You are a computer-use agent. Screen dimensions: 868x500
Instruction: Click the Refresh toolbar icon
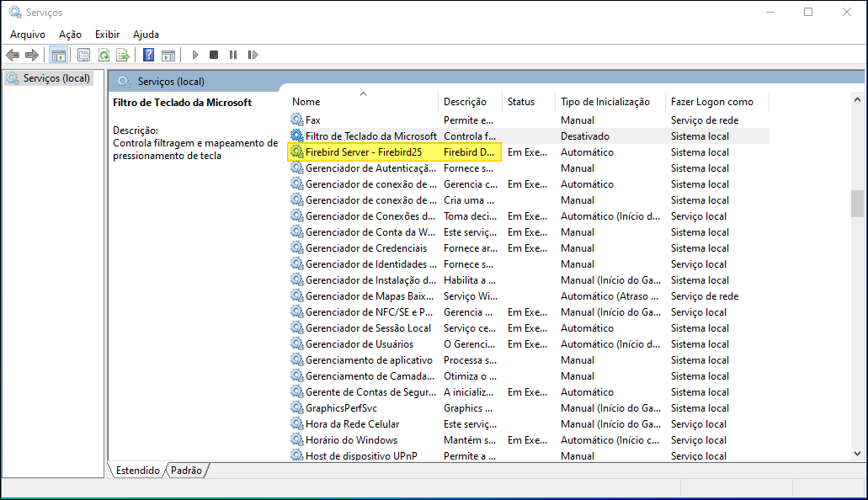[x=104, y=55]
